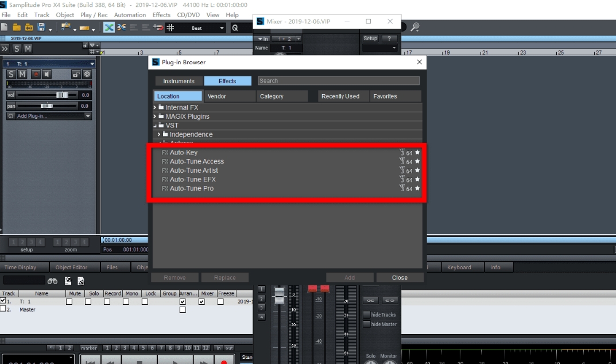Click the freeze snowflake icon on track T: 1
This screenshot has width=616, height=364.
(87, 74)
